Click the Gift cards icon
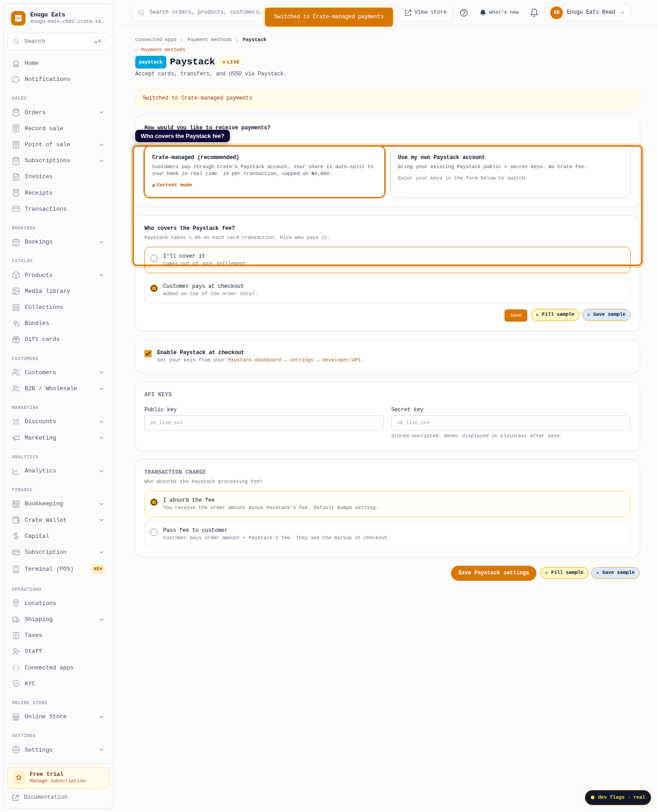The height and width of the screenshot is (812, 658). coord(16,339)
